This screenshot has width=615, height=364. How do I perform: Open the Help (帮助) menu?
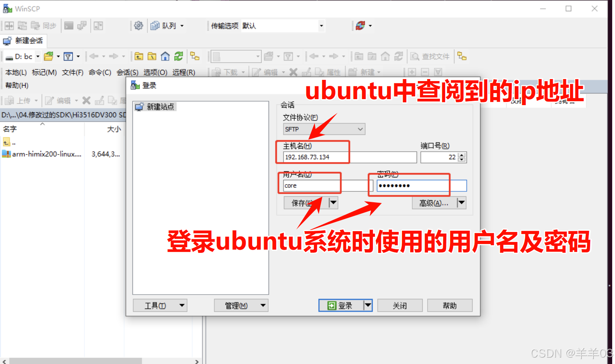(x=17, y=85)
